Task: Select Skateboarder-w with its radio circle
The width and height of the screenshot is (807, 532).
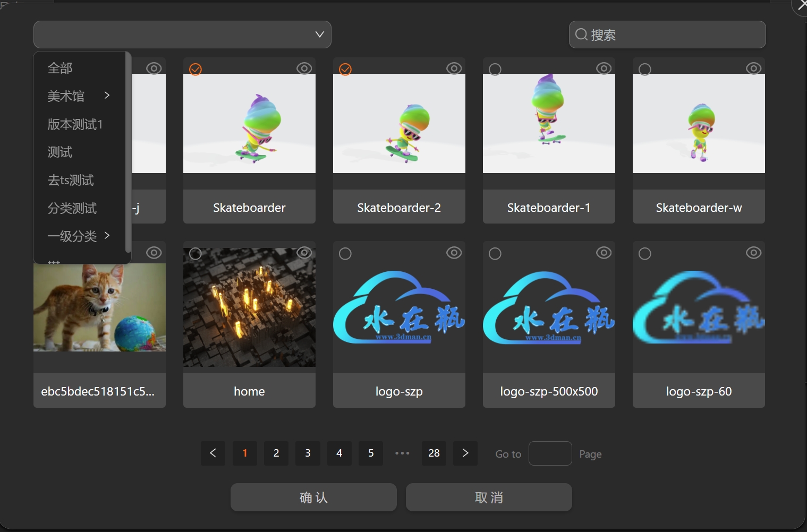Action: [x=645, y=70]
